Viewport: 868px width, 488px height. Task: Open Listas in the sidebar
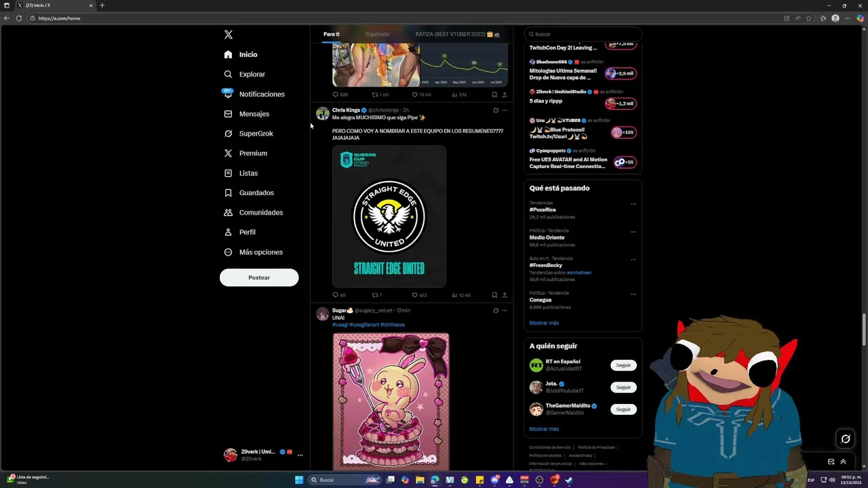[x=241, y=173]
